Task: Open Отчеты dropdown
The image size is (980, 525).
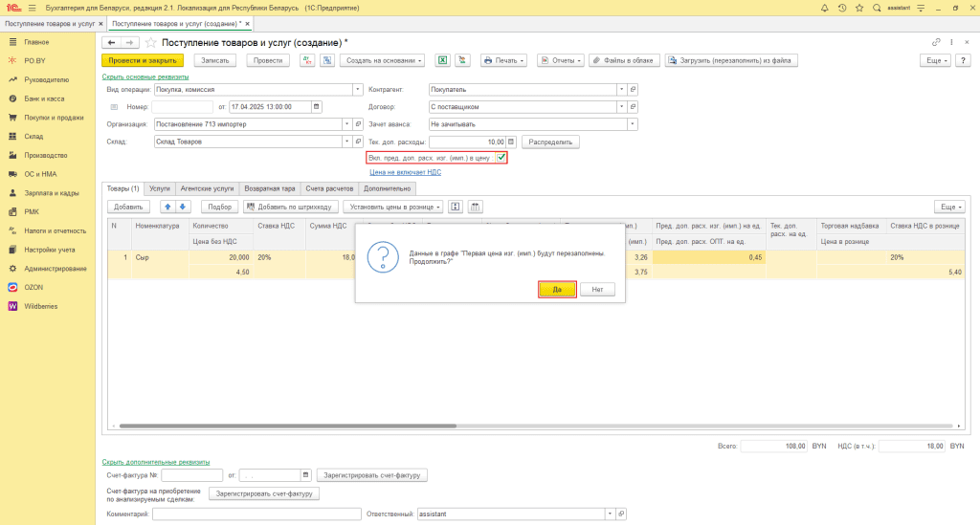Action: (x=561, y=60)
